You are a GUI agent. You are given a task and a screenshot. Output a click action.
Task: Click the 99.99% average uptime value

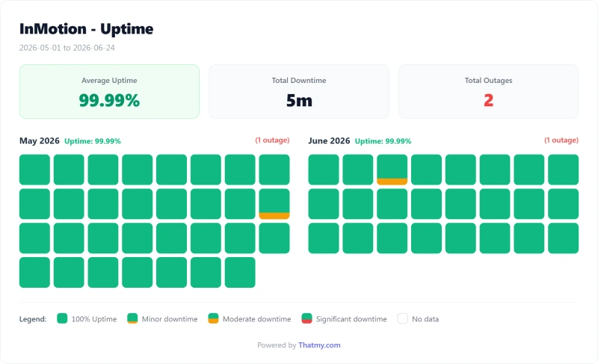[109, 101]
